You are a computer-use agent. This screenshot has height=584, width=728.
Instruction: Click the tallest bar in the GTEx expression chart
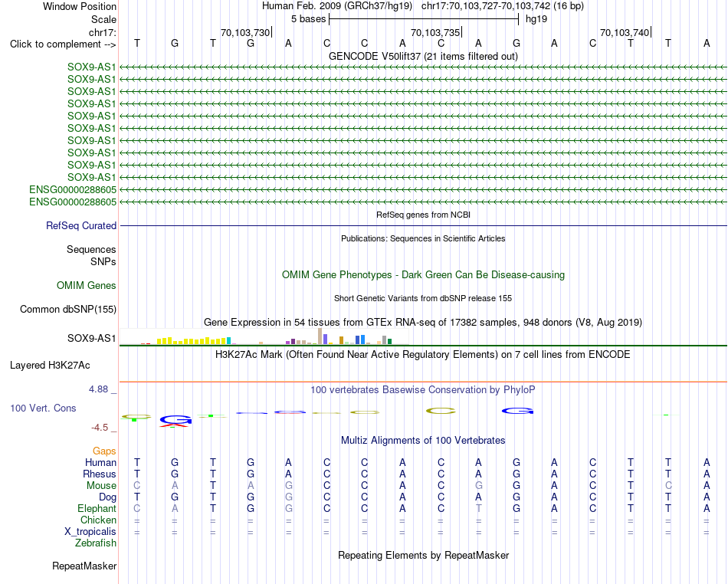coord(320,336)
